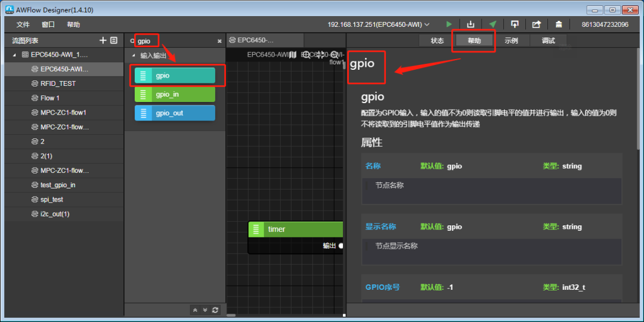Click the clean brush toolbar icon
This screenshot has width=644, height=322.
point(559,24)
